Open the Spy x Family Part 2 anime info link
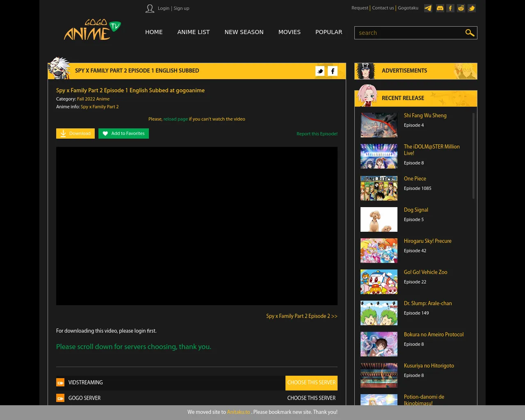The image size is (525, 420). point(100,107)
